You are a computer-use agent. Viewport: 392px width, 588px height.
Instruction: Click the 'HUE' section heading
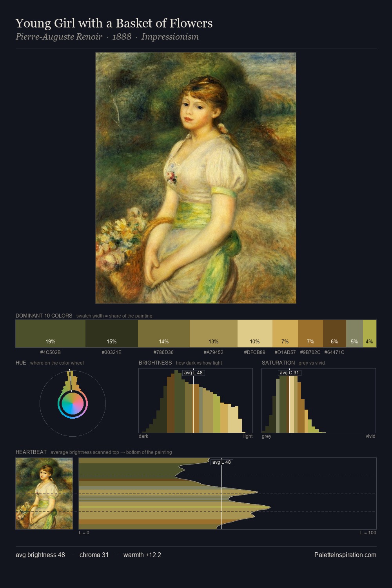click(x=21, y=363)
